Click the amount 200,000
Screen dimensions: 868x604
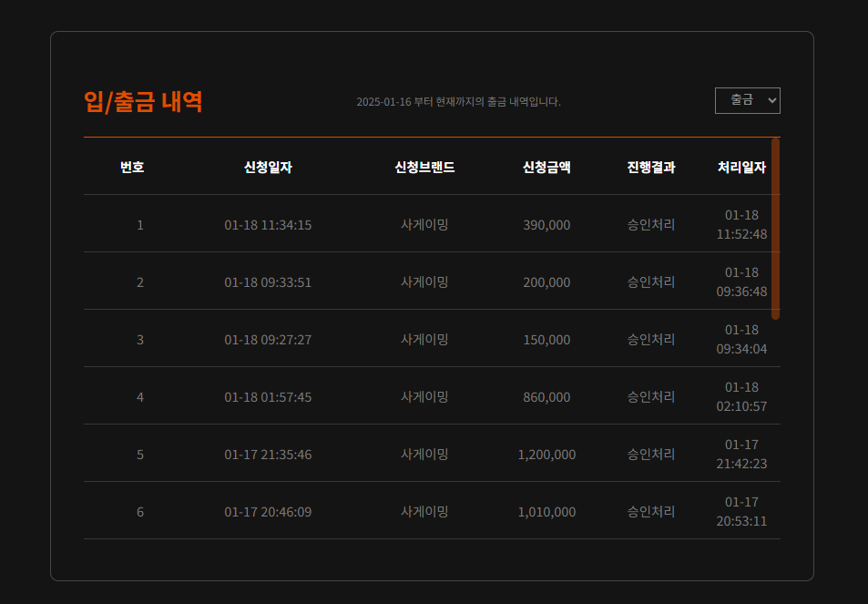pos(546,282)
